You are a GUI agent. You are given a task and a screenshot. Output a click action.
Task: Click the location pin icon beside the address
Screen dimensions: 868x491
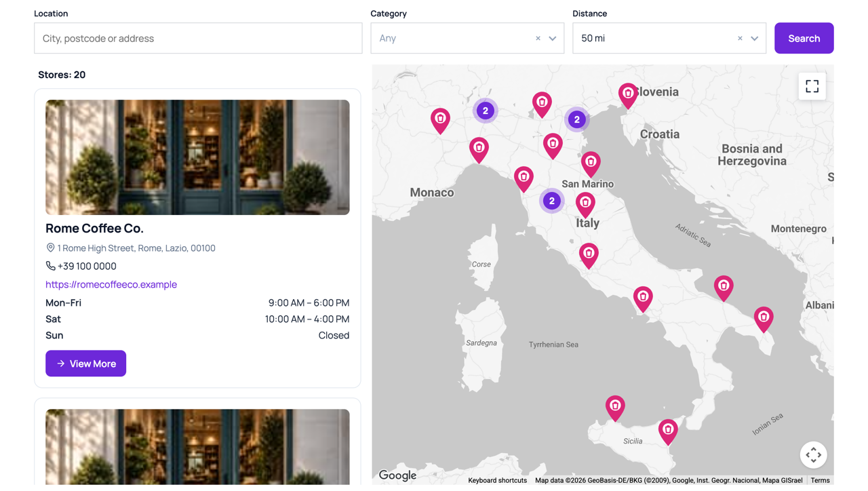[50, 248]
